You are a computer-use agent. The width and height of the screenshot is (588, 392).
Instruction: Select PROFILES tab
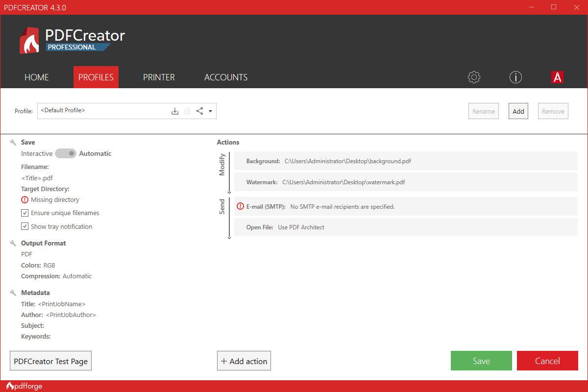[96, 77]
